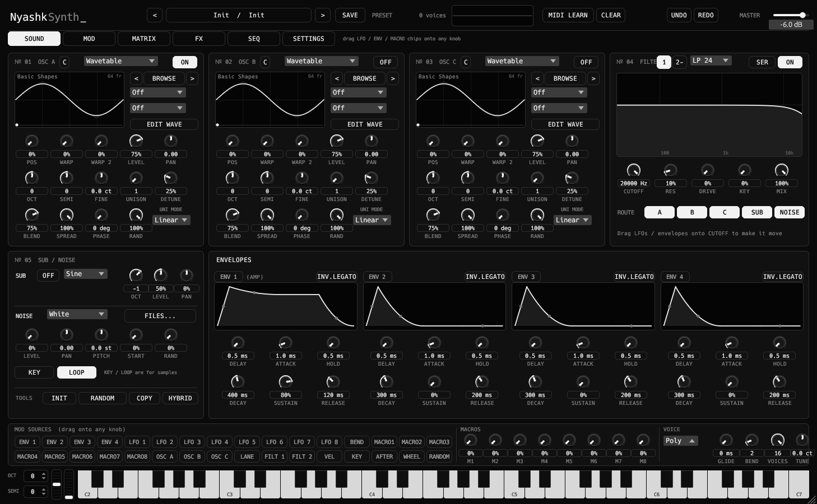The height and width of the screenshot is (504, 817).
Task: Click the GLIDE knob in Voice section
Action: coord(726,441)
